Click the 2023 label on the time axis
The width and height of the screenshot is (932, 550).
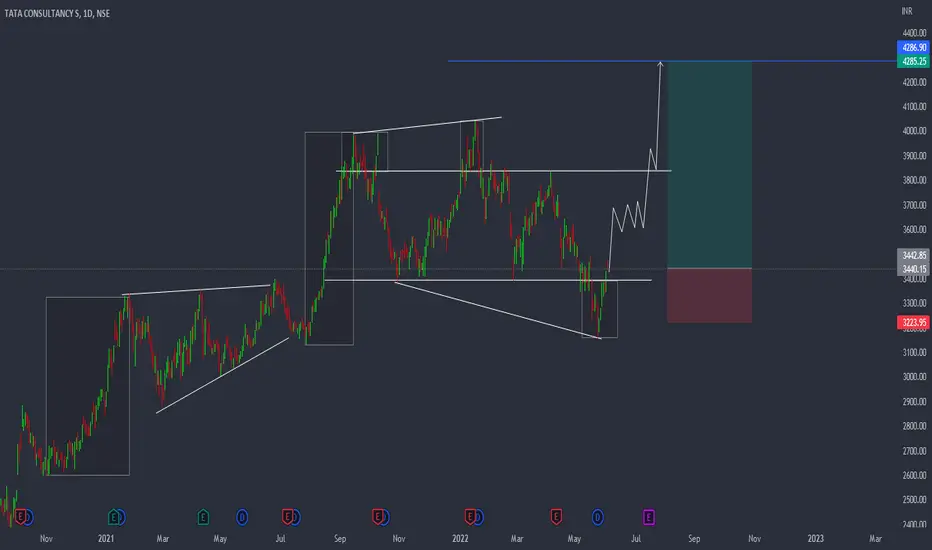(x=816, y=539)
